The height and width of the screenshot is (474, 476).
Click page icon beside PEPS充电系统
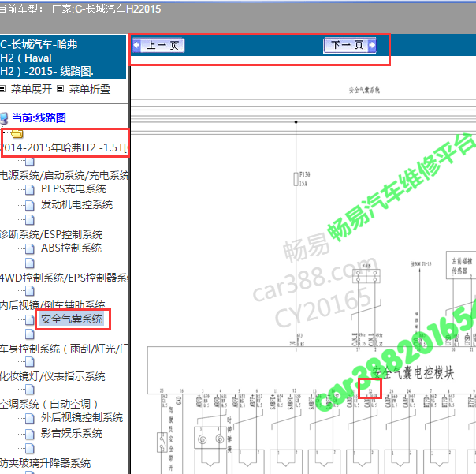(x=29, y=189)
